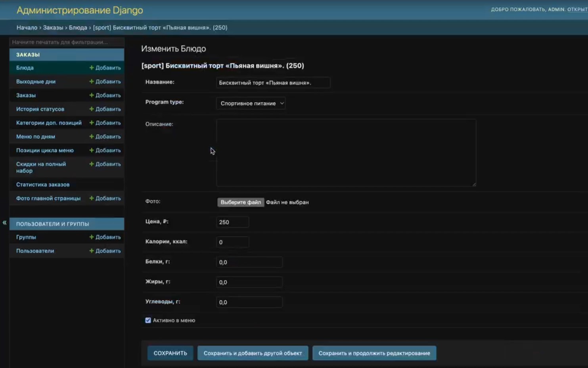
Task: Click the sidebar filter search field
Action: point(67,42)
